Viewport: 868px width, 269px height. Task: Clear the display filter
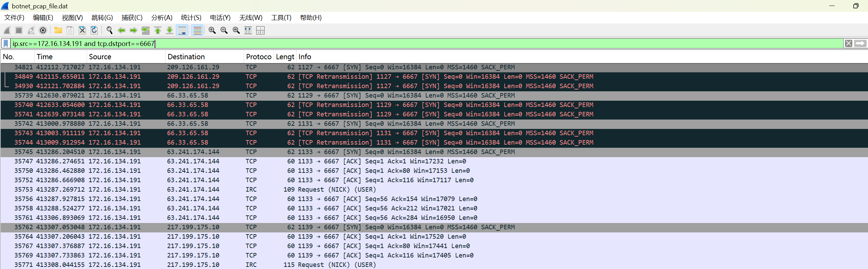point(848,44)
